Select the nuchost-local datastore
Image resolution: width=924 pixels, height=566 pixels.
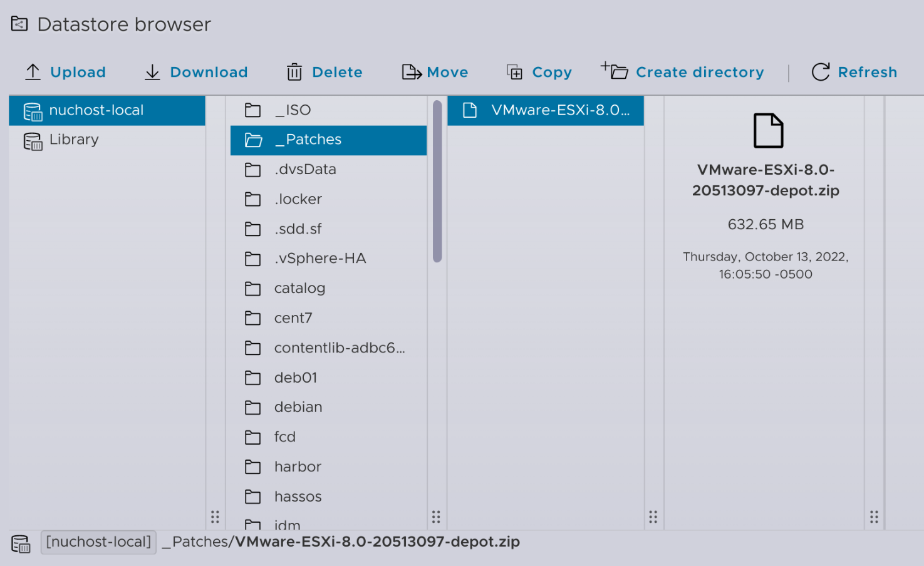click(x=107, y=110)
